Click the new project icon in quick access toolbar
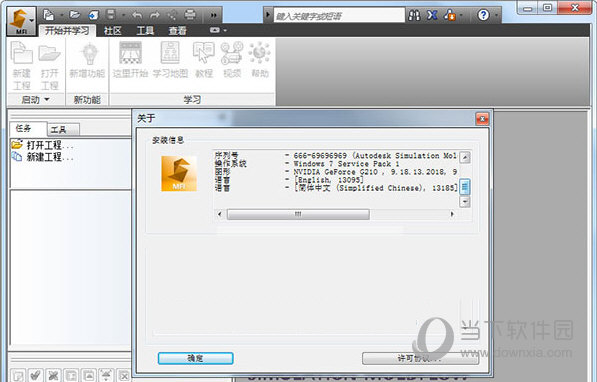Image resolution: width=597 pixels, height=382 pixels. pyautogui.click(x=48, y=15)
